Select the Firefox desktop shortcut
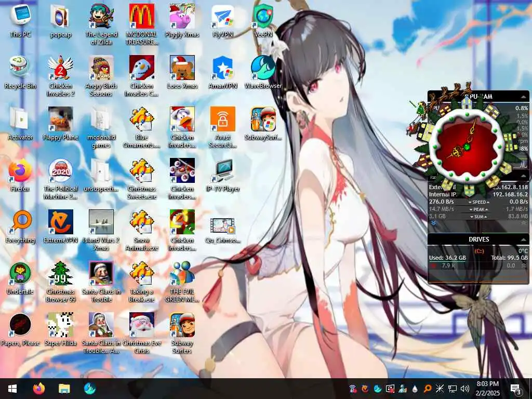 click(20, 176)
